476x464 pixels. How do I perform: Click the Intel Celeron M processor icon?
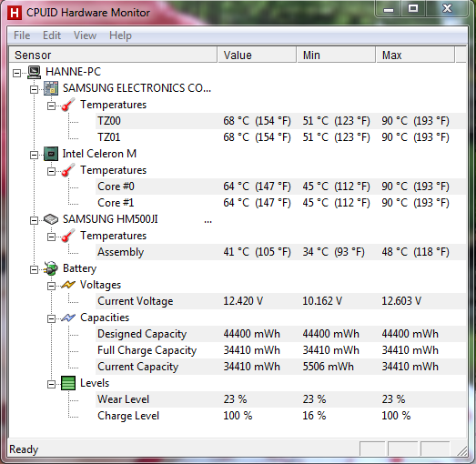coord(51,154)
